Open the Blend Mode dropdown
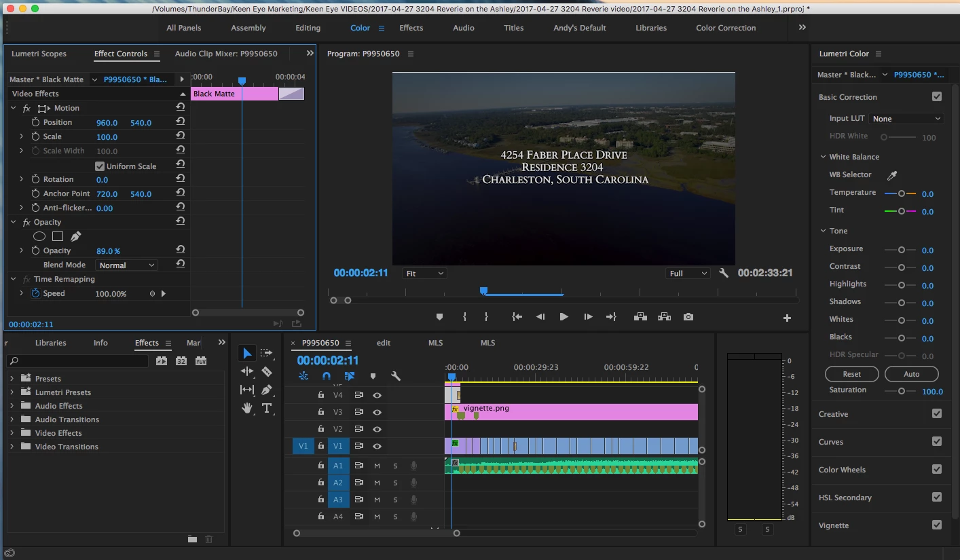960x560 pixels. tap(127, 265)
